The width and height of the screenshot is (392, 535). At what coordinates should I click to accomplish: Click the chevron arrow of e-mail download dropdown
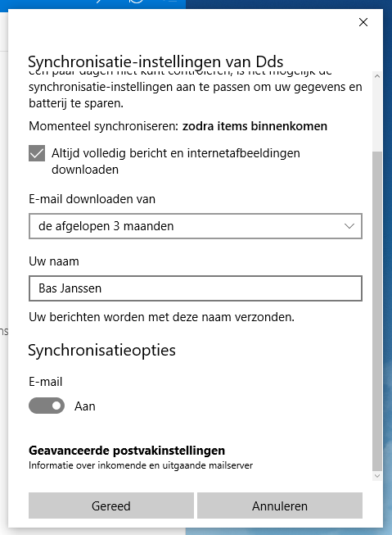point(349,226)
